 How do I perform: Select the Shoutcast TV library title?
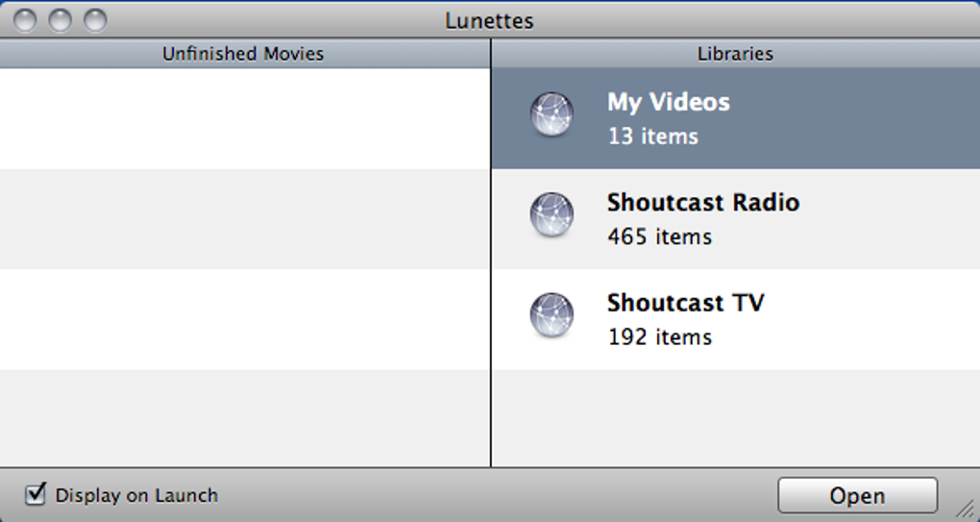[685, 303]
